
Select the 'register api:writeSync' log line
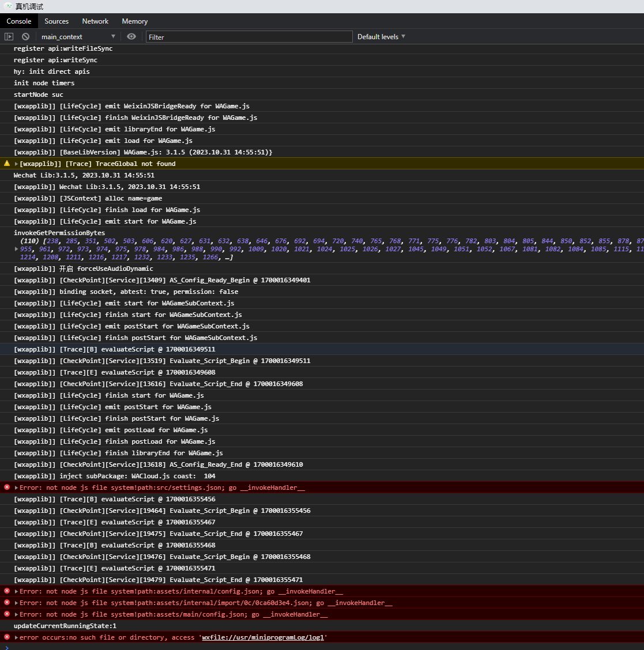(322, 60)
